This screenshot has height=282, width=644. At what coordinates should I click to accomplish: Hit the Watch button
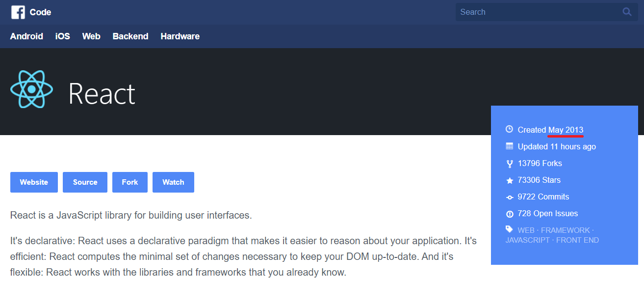[x=173, y=182]
